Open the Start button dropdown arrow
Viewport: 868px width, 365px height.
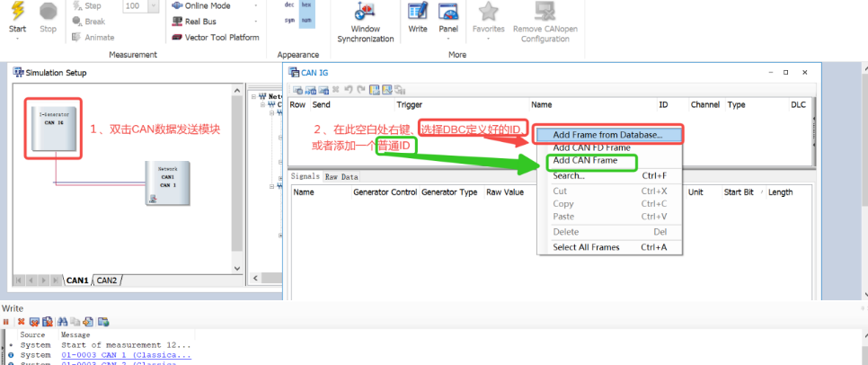click(x=18, y=39)
